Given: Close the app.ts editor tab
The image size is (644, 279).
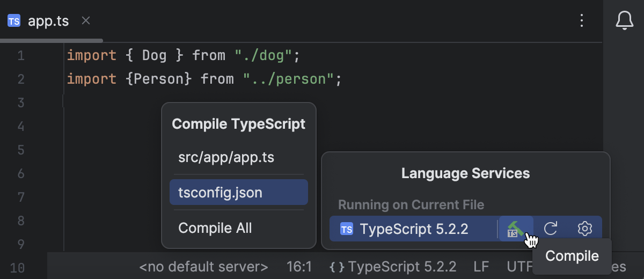Looking at the screenshot, I should pos(86,21).
